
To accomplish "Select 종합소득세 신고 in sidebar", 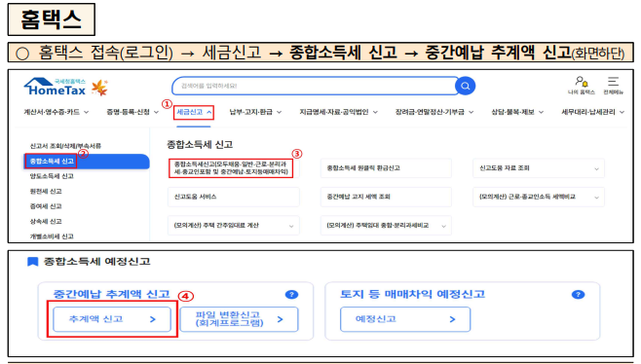I will (87, 162).
